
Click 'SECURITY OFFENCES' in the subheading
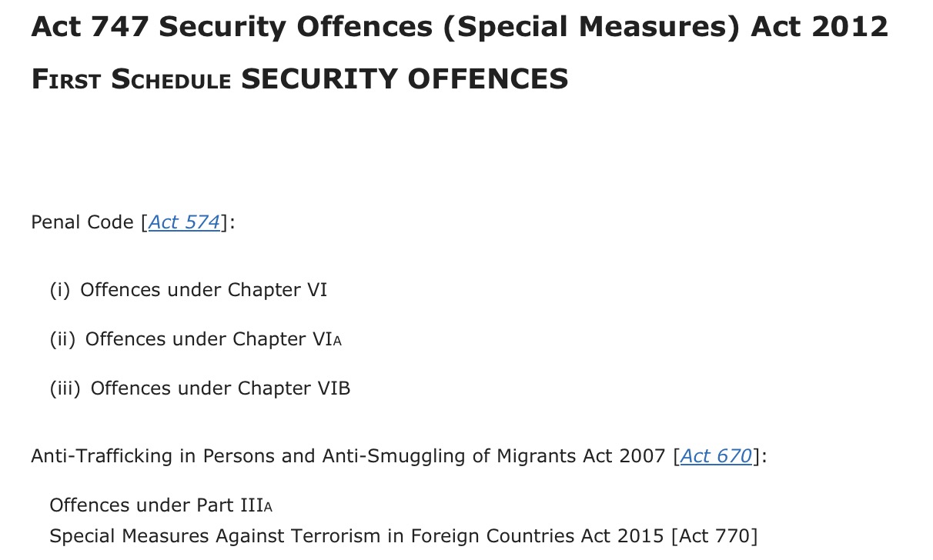[405, 79]
